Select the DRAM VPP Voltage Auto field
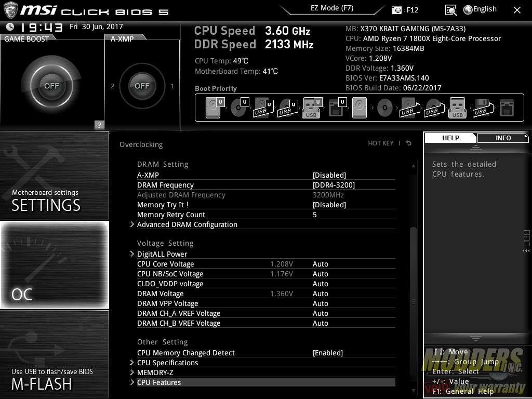The height and width of the screenshot is (399, 532). point(320,303)
